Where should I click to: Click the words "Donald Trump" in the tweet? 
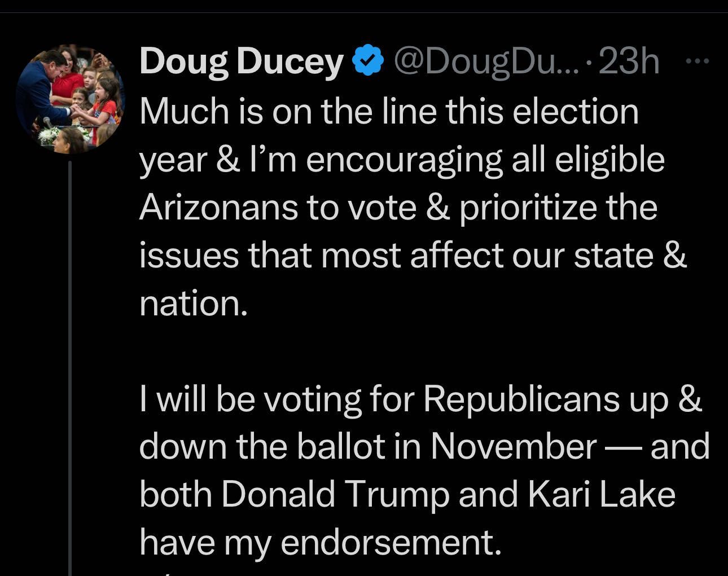(335, 494)
